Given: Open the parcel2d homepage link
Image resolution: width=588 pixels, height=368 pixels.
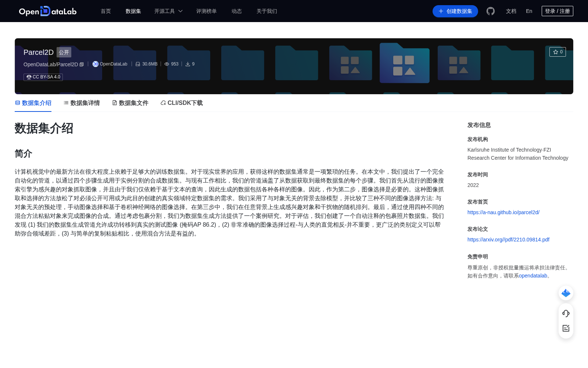Looking at the screenshot, I should tap(503, 212).
